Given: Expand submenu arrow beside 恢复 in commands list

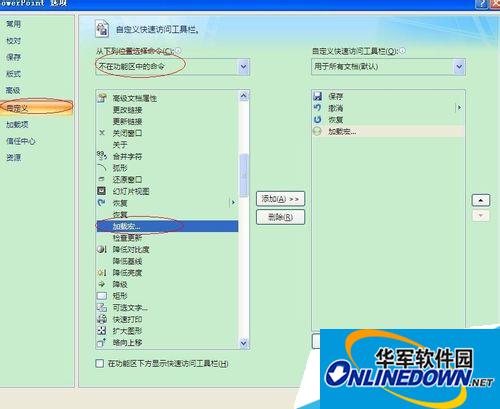Looking at the screenshot, I should [x=233, y=202].
